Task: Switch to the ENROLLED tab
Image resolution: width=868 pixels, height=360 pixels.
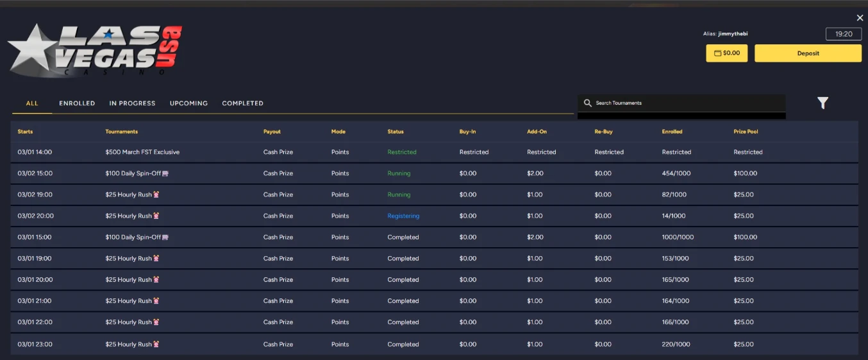Action: coord(77,103)
